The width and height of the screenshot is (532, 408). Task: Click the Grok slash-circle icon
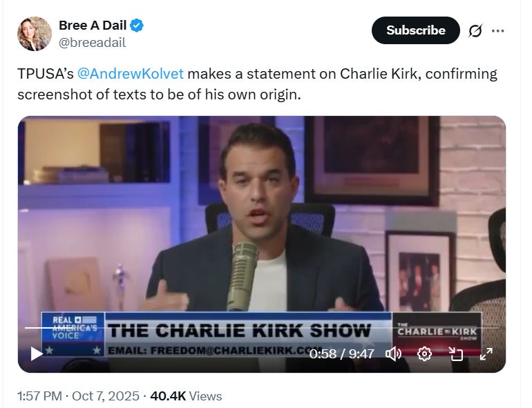coord(475,31)
